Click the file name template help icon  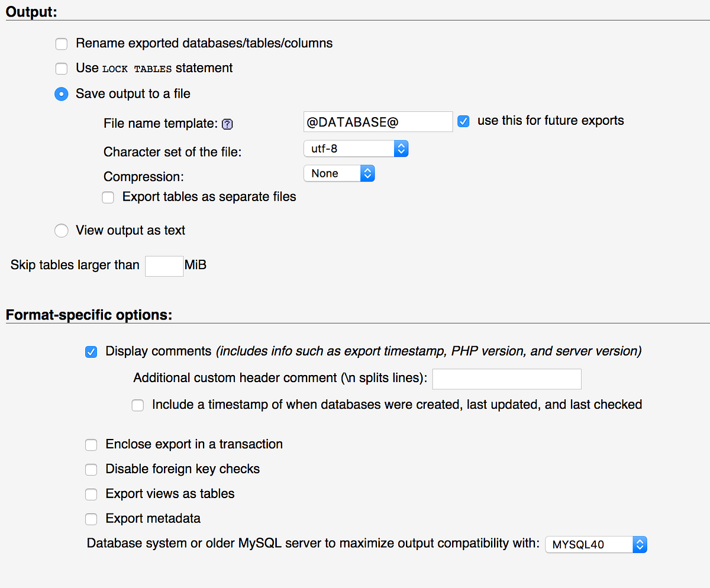(227, 124)
